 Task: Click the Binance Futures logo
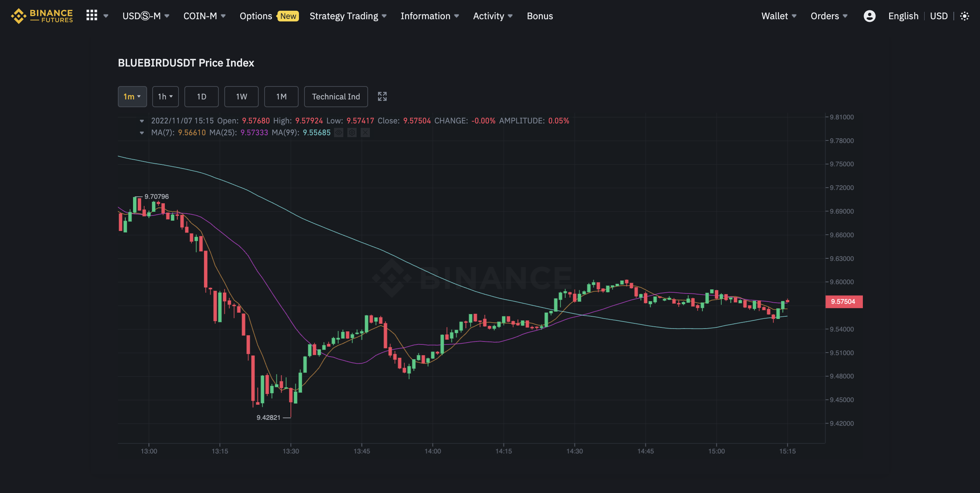pyautogui.click(x=42, y=16)
